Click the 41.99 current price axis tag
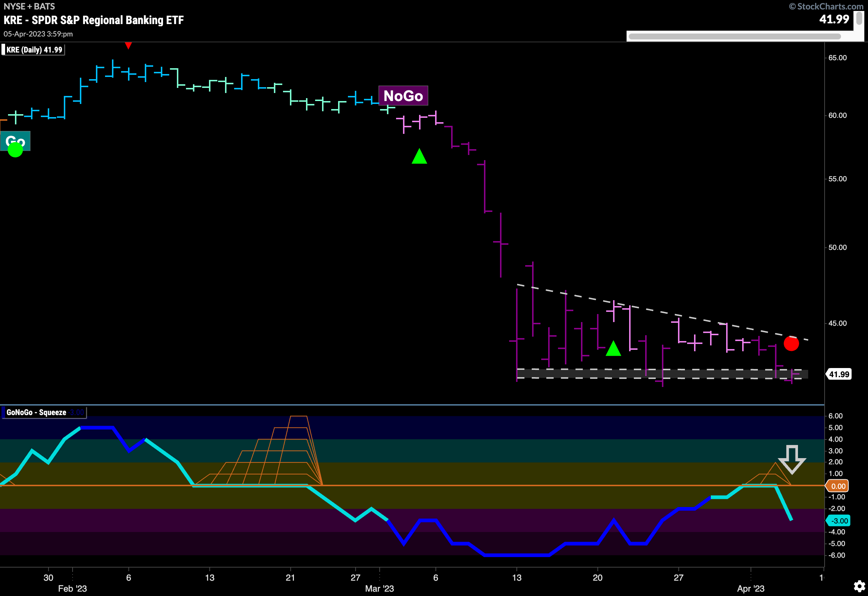Image resolution: width=868 pixels, height=596 pixels. [x=839, y=374]
